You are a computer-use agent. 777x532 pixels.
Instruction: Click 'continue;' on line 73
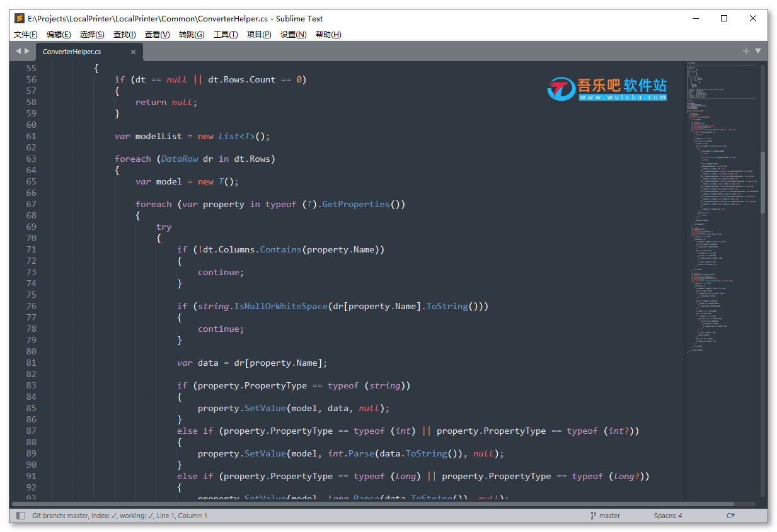click(x=221, y=272)
